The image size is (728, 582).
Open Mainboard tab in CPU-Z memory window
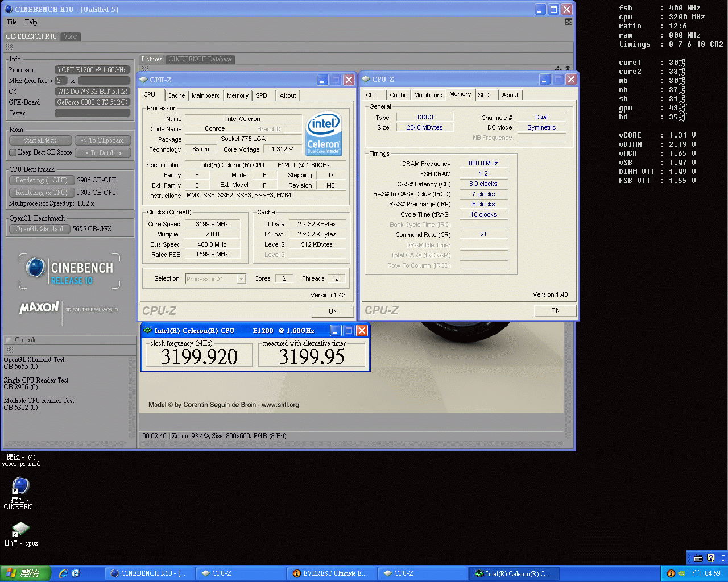428,95
